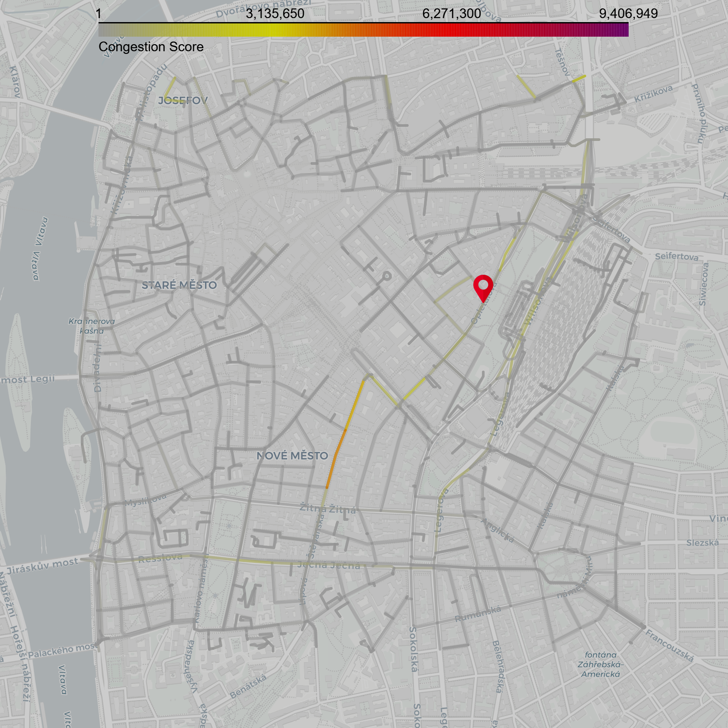Screen dimensions: 728x728
Task: Click the "NOVÉ MĚSTO" district label
Action: [292, 456]
